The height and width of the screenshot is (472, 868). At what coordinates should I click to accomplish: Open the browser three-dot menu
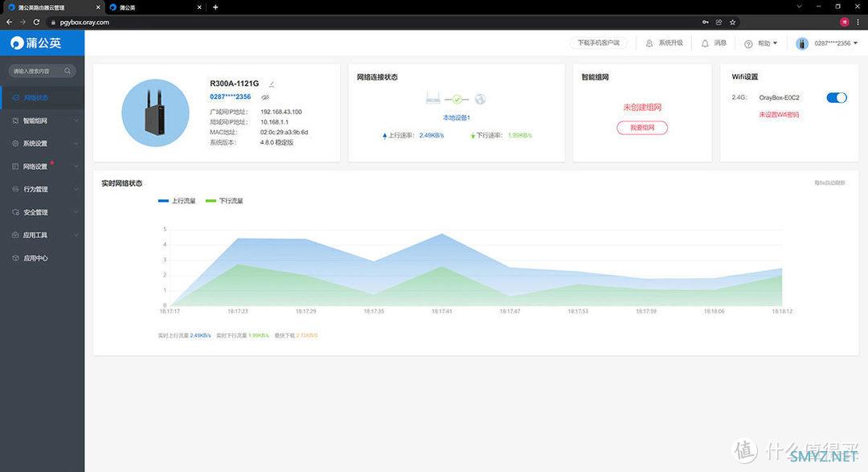point(858,23)
